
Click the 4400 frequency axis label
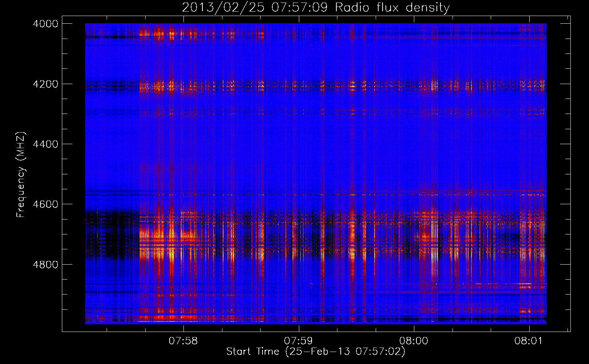(46, 144)
